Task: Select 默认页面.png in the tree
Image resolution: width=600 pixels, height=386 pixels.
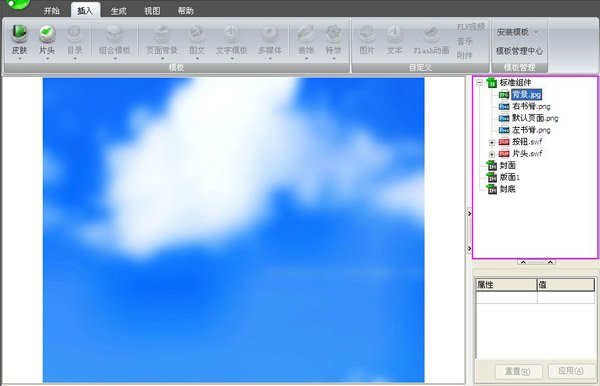Action: (535, 118)
